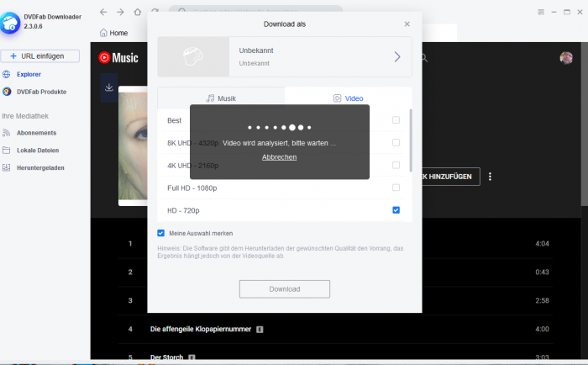Open the three-dot more options menu
Image resolution: width=588 pixels, height=365 pixels.
(x=490, y=177)
